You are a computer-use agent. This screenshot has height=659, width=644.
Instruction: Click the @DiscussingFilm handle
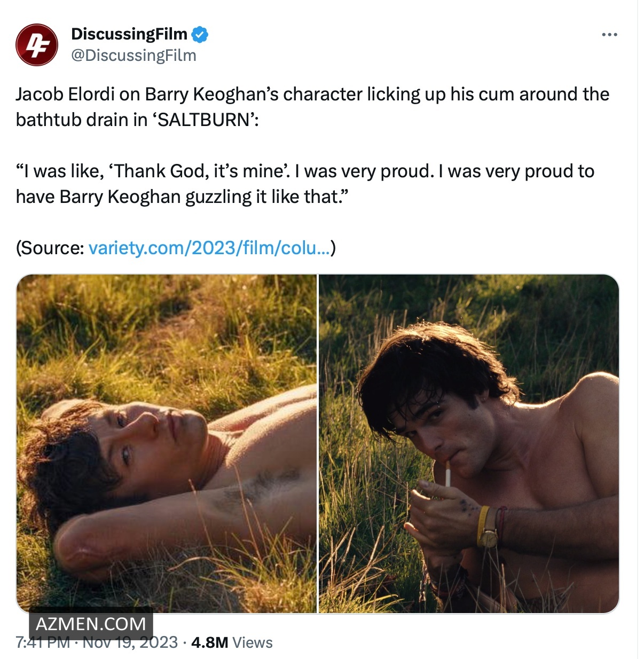tap(133, 56)
